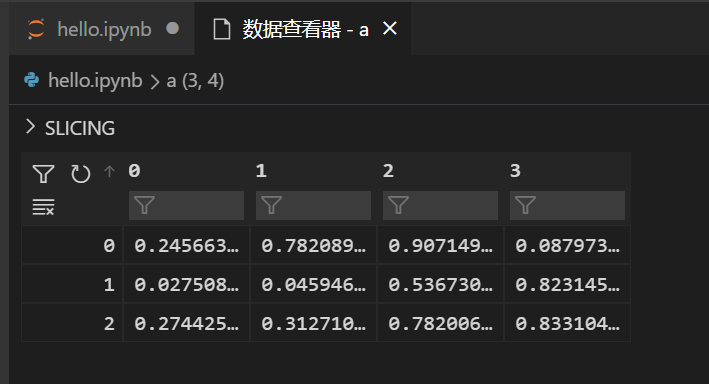
Task: Click the file icon on data viewer tab
Action: coord(222,29)
